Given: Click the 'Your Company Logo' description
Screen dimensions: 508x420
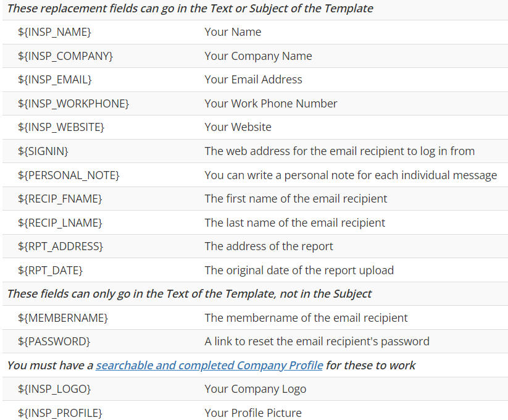Looking at the screenshot, I should 256,389.
